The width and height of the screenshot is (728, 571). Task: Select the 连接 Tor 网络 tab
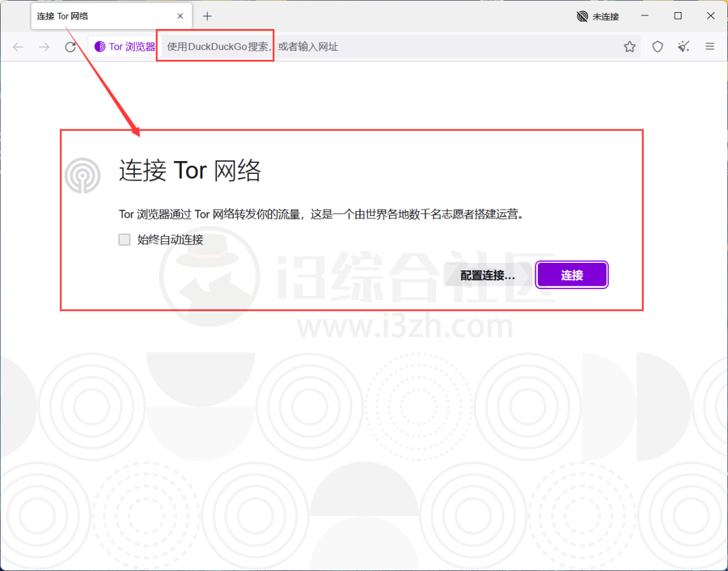111,16
